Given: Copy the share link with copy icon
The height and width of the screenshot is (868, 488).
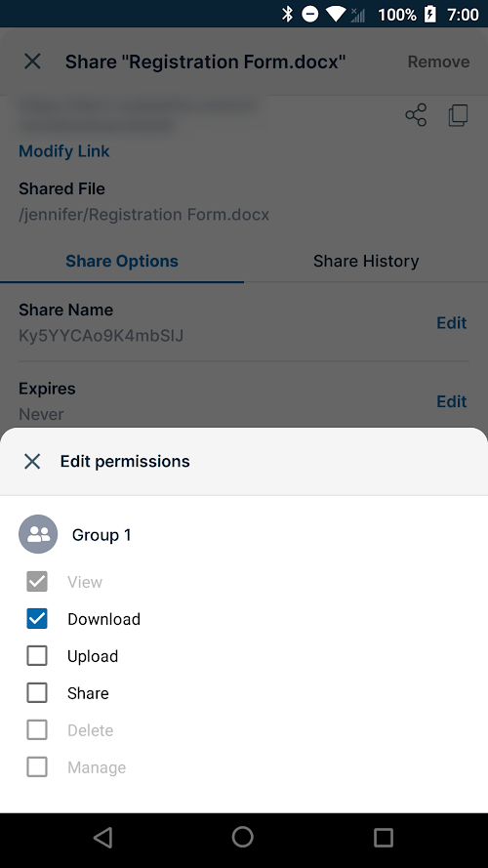Looking at the screenshot, I should coord(458,115).
